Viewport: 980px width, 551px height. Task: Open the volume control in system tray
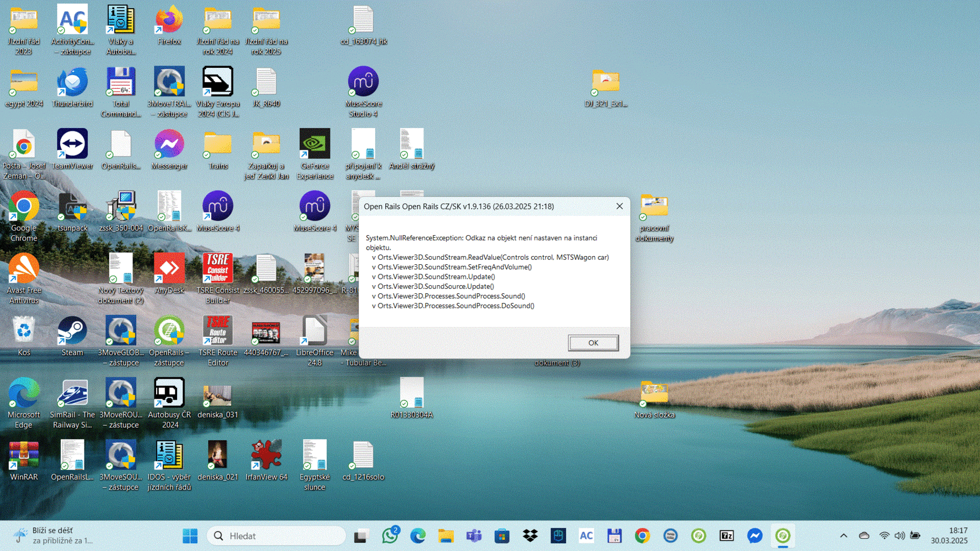[899, 536]
